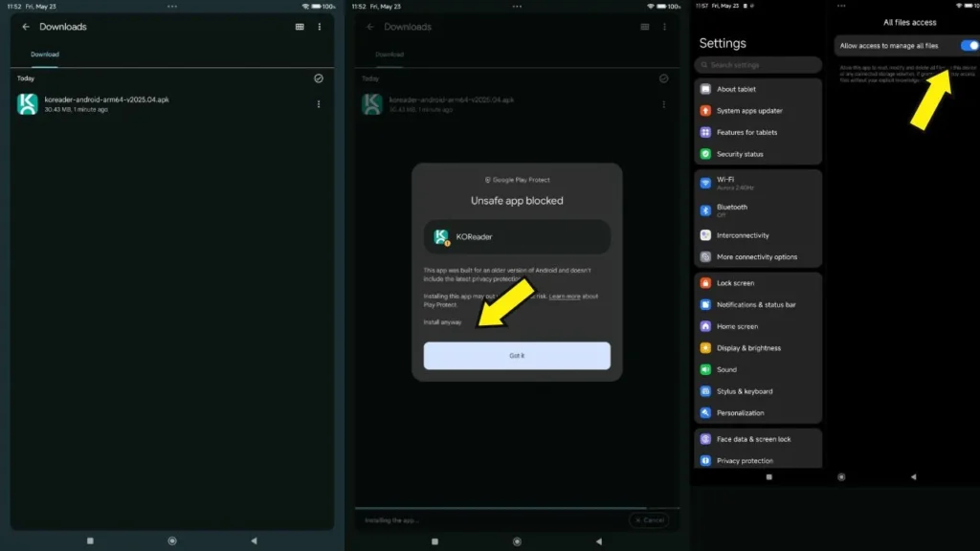The width and height of the screenshot is (980, 551).
Task: Open KOReader file icon in left Downloads list
Action: 28,103
